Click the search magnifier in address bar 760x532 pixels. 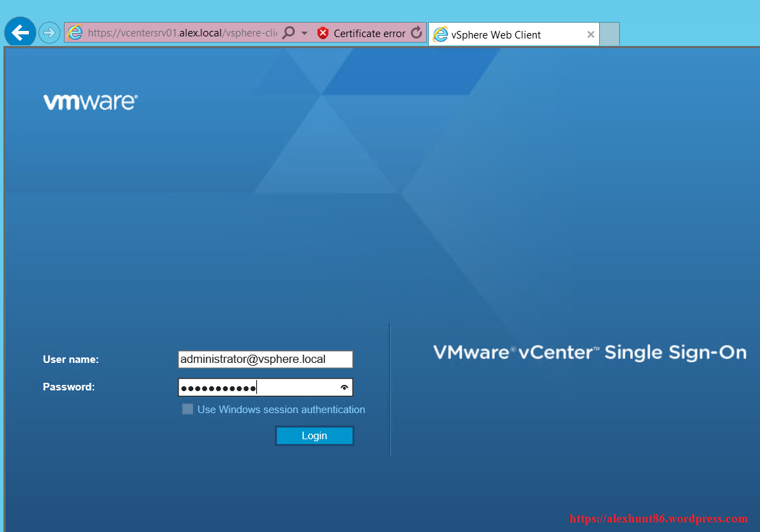coord(289,32)
